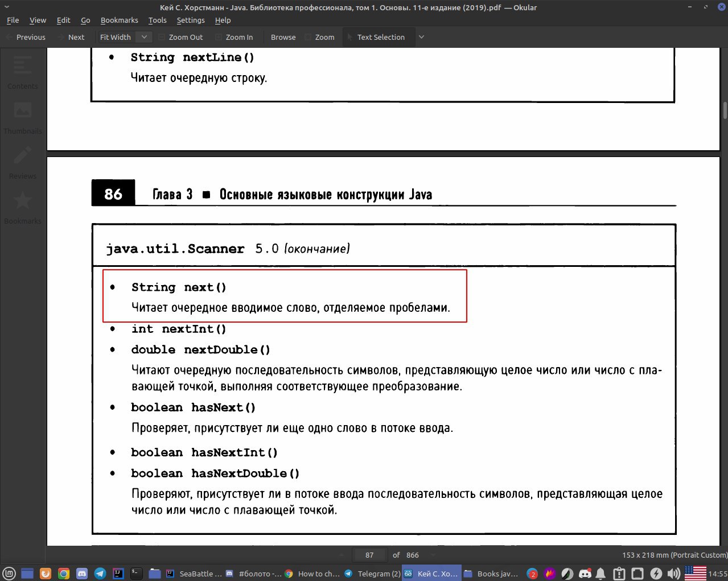
Task: Click the next page arrow in the bottom bar
Action: click(433, 555)
